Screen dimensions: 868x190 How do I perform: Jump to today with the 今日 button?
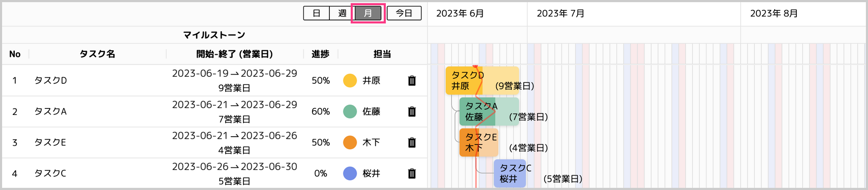point(404,13)
